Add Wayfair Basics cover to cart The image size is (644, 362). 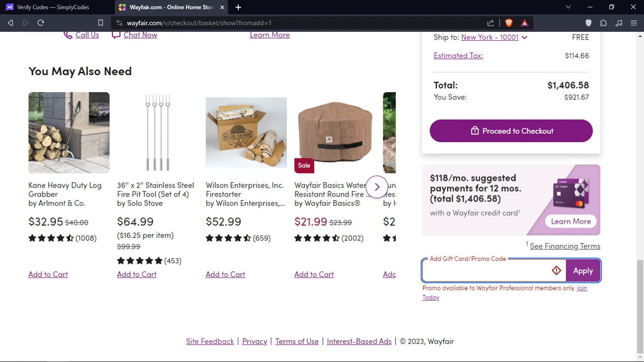(x=314, y=274)
